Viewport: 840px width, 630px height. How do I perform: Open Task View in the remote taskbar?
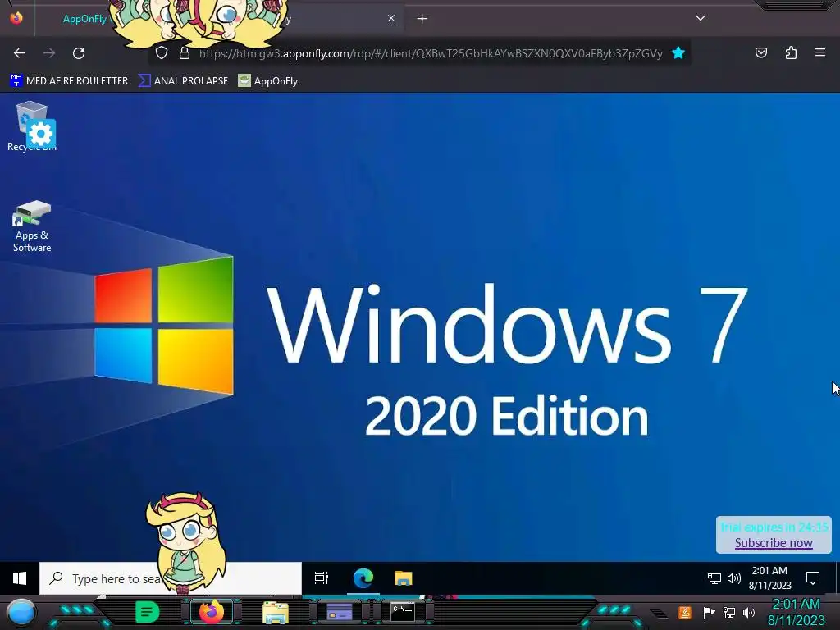pyautogui.click(x=322, y=578)
